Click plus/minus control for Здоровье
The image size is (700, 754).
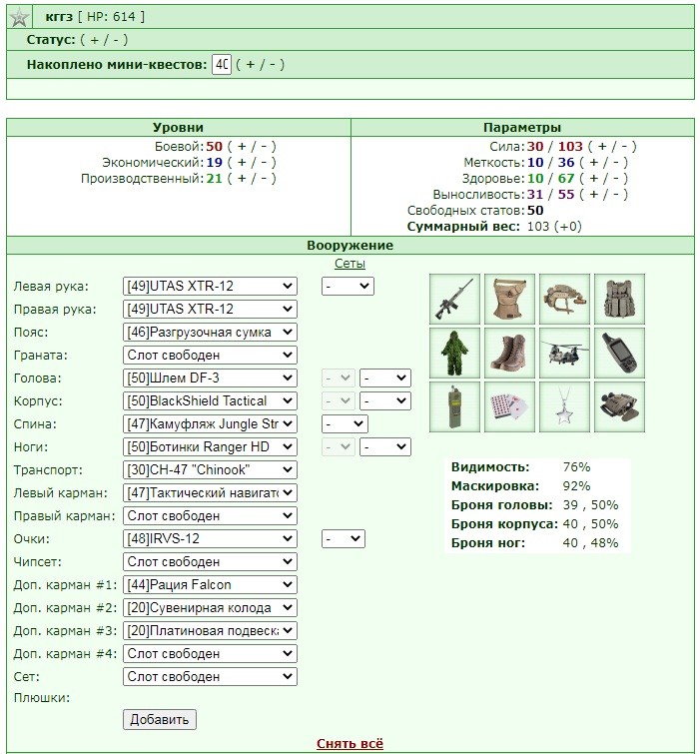(x=604, y=179)
